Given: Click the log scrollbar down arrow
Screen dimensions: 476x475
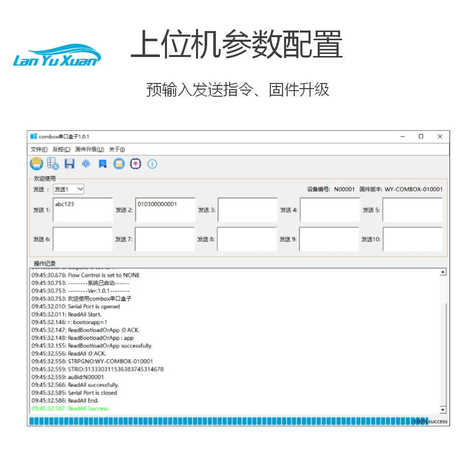Looking at the screenshot, I should (443, 410).
